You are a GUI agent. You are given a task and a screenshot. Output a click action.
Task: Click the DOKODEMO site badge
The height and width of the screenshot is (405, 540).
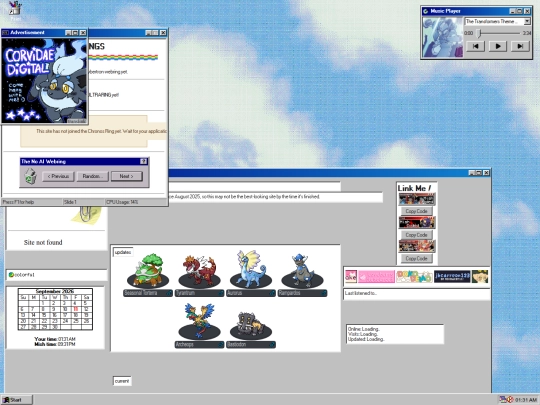tap(414, 277)
